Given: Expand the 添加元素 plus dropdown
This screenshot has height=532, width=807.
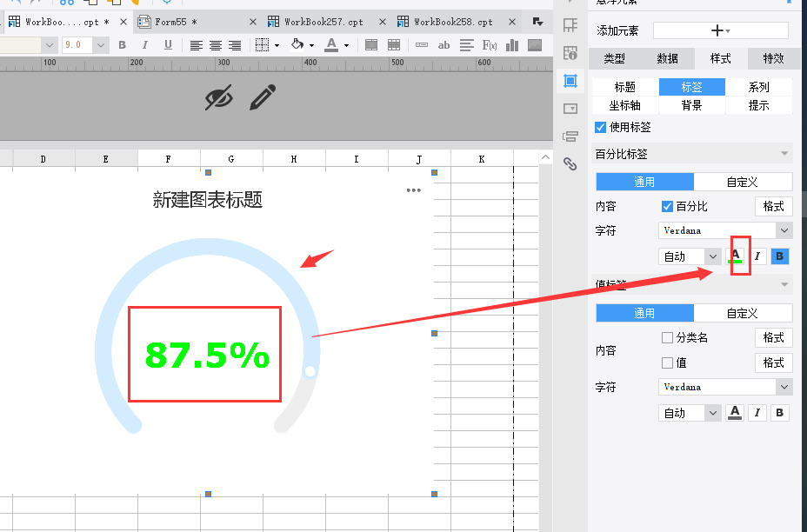Looking at the screenshot, I should [x=721, y=31].
